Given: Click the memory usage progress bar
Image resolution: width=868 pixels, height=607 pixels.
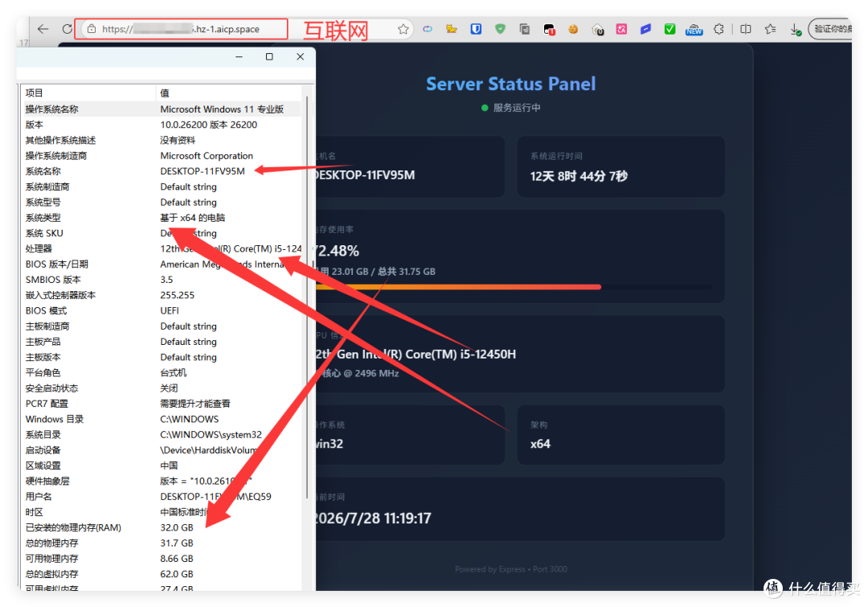Looking at the screenshot, I should pos(513,287).
